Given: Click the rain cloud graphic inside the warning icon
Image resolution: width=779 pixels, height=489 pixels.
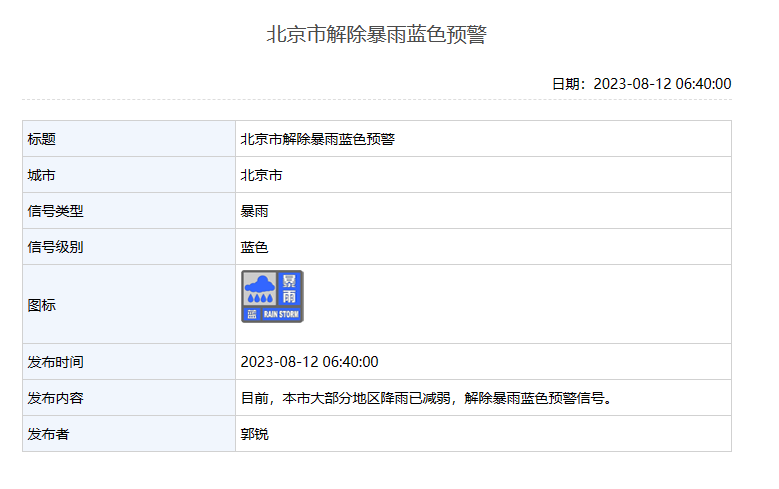Looking at the screenshot, I should pos(260,289).
